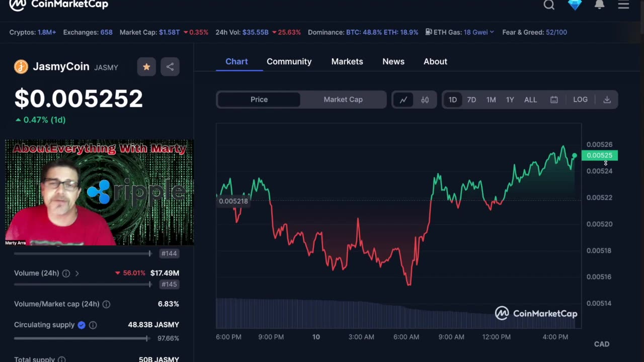Click the blue diamond rewards icon
The image size is (644, 362).
(x=575, y=5)
